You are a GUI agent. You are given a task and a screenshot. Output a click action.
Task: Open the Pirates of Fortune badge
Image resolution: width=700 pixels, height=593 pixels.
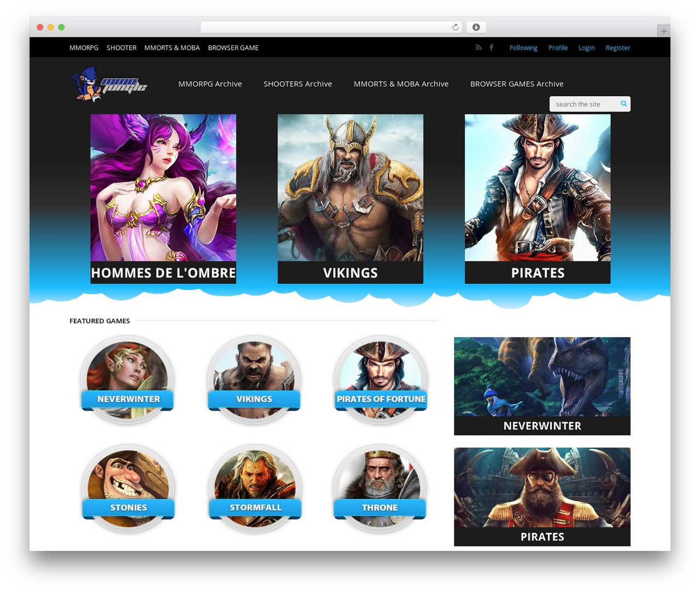click(381, 380)
